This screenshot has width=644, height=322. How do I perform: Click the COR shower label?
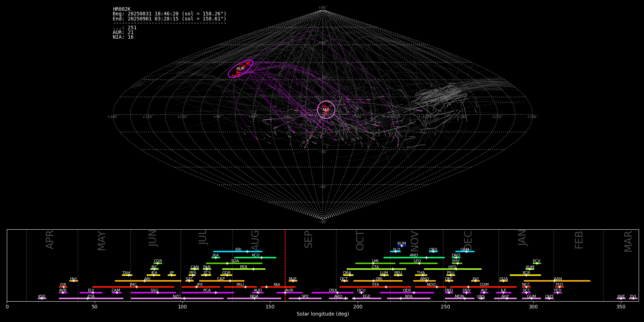click(158, 261)
